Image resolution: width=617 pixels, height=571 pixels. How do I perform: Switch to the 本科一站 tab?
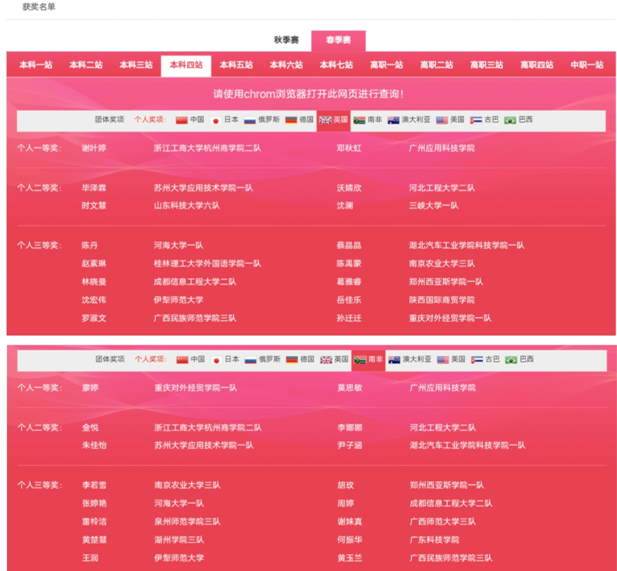[x=35, y=65]
